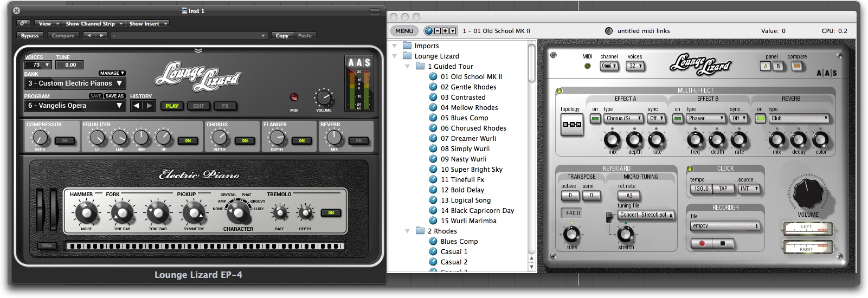The width and height of the screenshot is (868, 298).
Task: Click the red MIDI indicator in EP-4
Action: (x=294, y=98)
